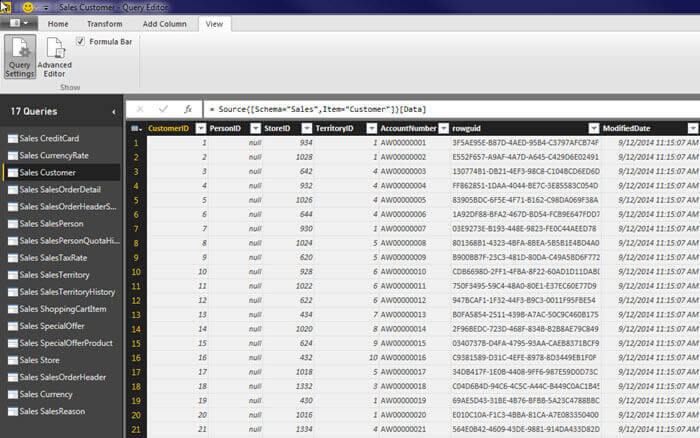Collapse the 17 Queries pane

(113, 111)
